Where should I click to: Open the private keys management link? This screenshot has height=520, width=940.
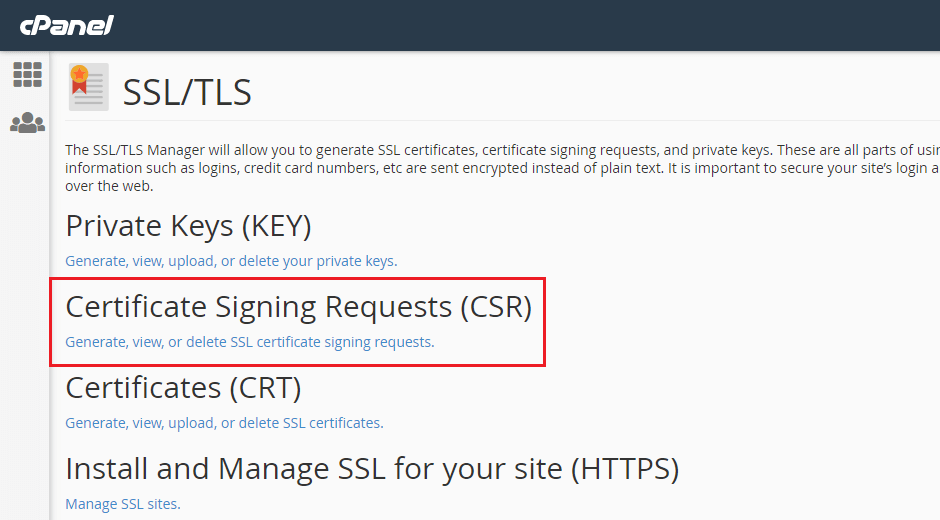pyautogui.click(x=231, y=261)
